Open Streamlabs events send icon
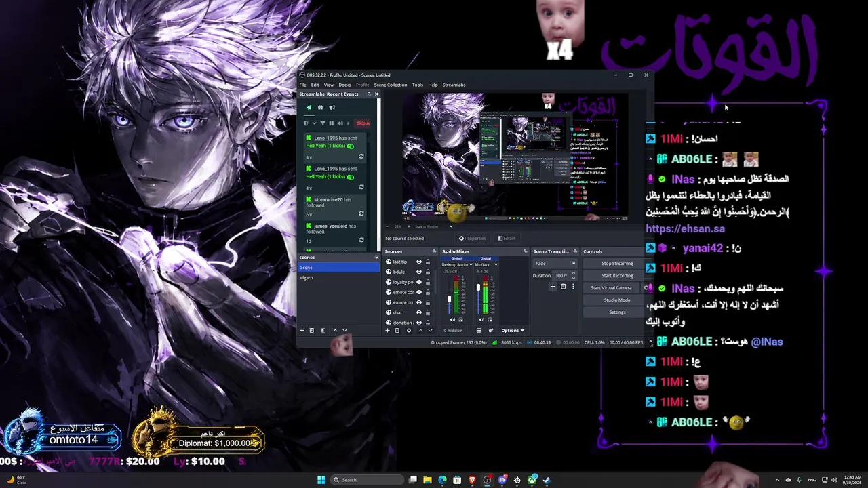This screenshot has width=868, height=488. (309, 107)
